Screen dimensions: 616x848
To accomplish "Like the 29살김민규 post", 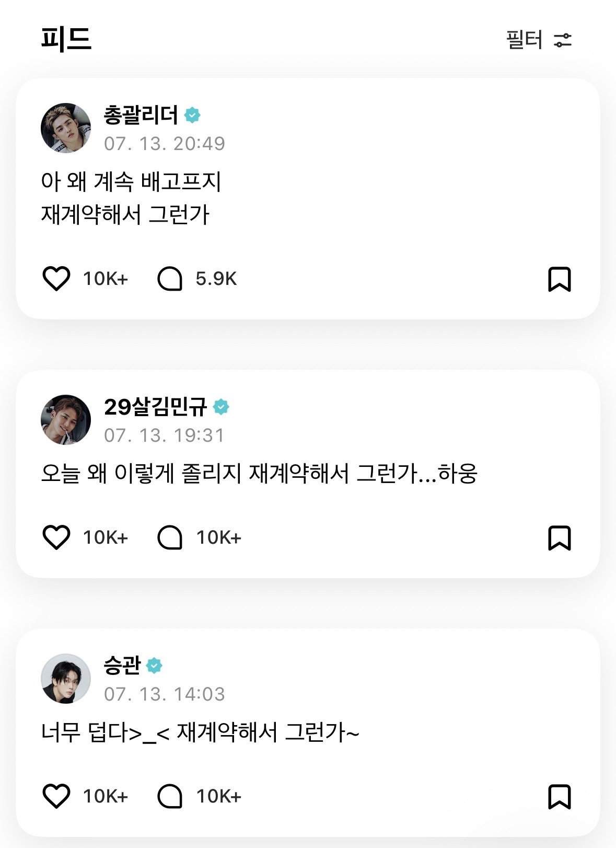I will pyautogui.click(x=56, y=537).
